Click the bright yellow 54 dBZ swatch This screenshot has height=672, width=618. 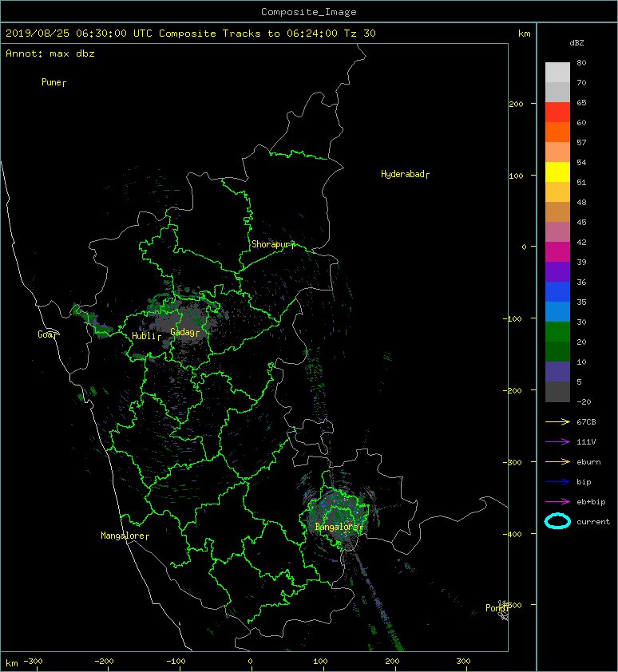557,172
